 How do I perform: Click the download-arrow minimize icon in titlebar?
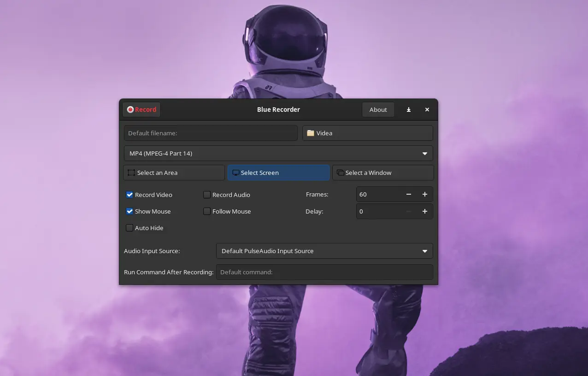pos(408,110)
